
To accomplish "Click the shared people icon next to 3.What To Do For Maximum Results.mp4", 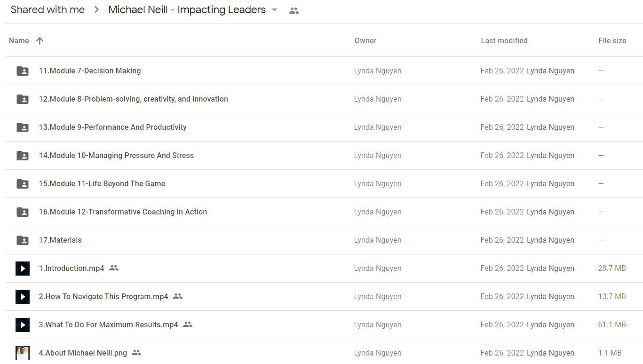I will point(188,324).
